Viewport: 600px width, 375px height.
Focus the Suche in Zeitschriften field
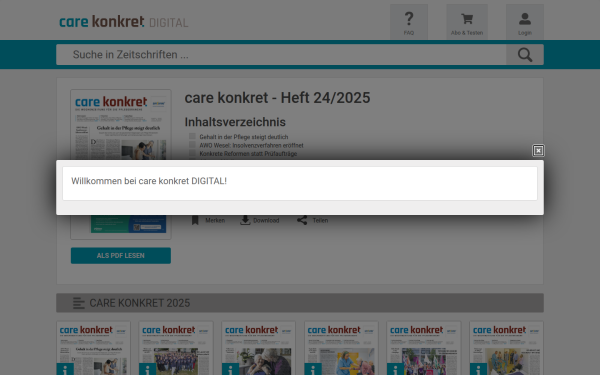281,55
